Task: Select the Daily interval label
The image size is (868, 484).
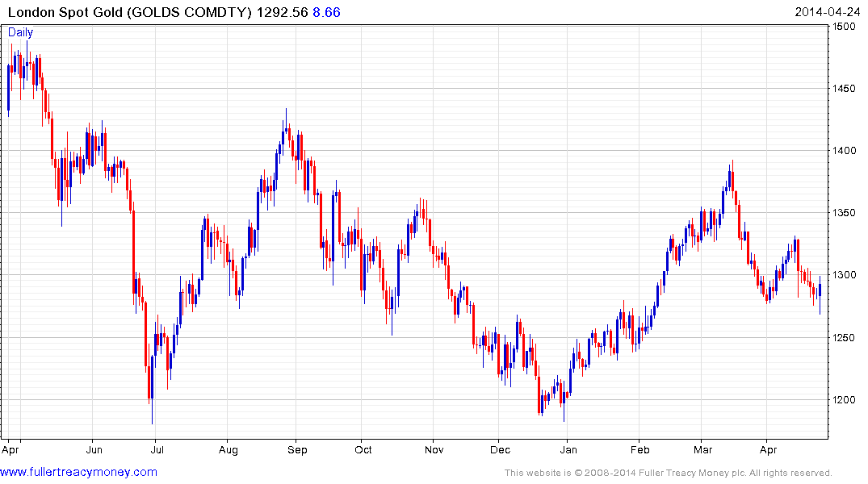Action: (x=20, y=32)
